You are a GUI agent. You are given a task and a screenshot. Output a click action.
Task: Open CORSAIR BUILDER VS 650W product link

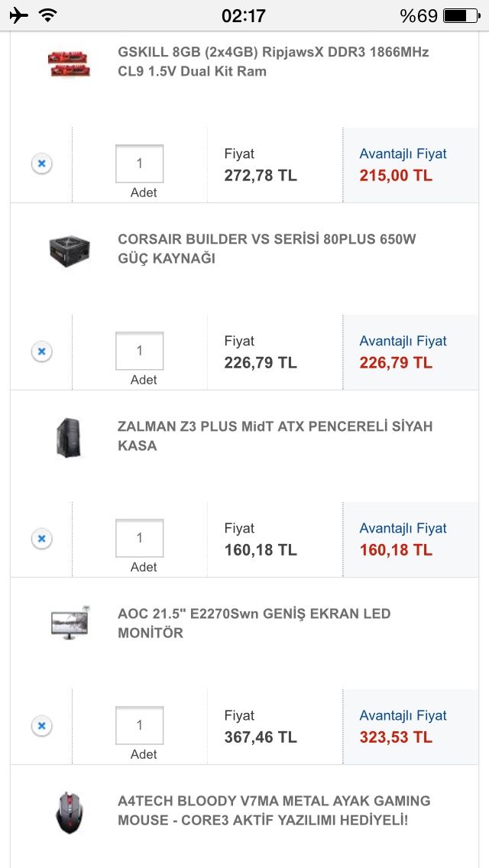267,249
